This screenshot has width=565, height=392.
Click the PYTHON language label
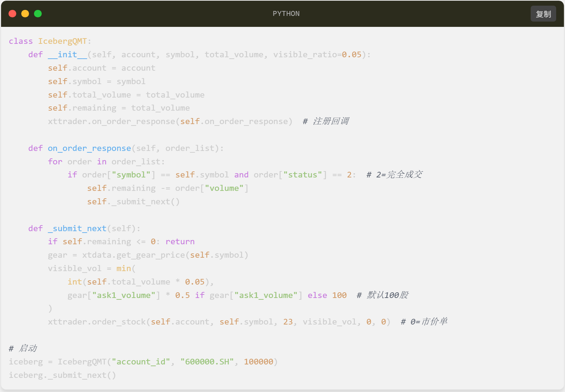point(286,14)
